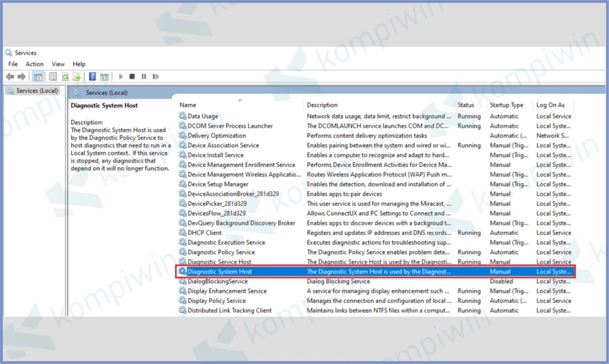
Task: Sort the list by the Name column header
Action: click(188, 105)
